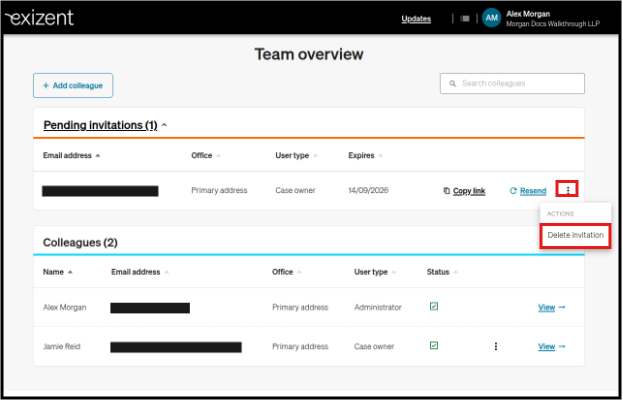Click the search magnifier icon
The image size is (623, 405).
click(452, 83)
